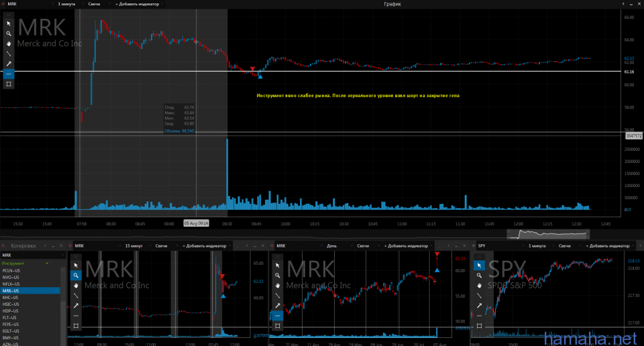Screen dimensions: 644x346
Task: Select HSIC–US in quotes list
Action: 30,304
